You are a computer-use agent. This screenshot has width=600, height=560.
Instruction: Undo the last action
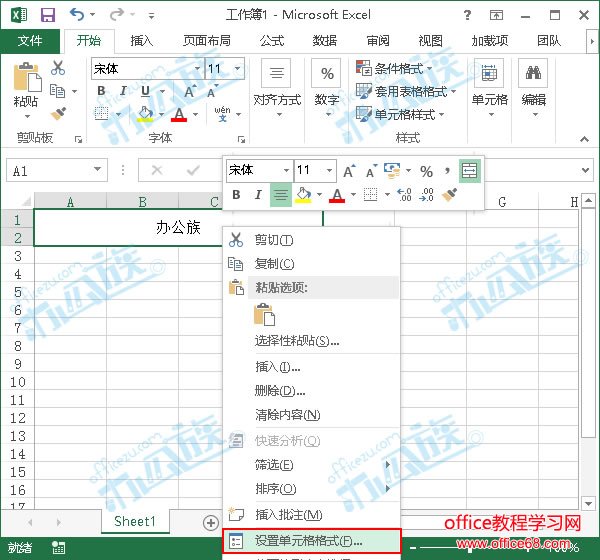[77, 15]
